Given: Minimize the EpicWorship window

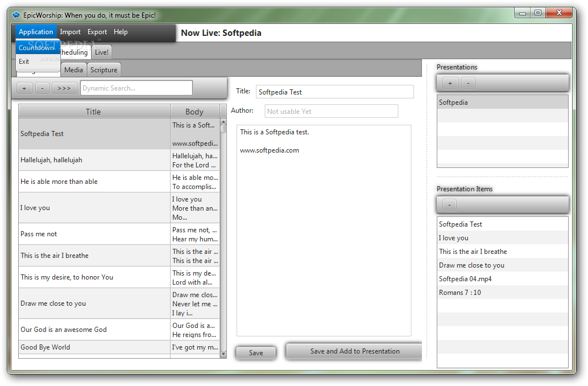Looking at the screenshot, I should 523,13.
